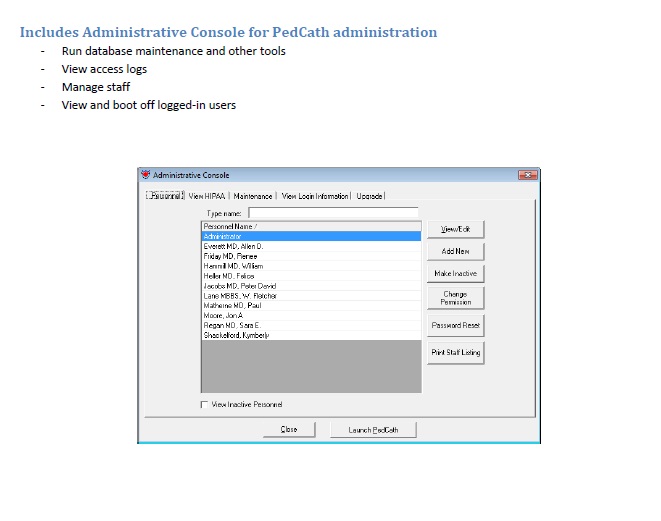Viewport: 661px width, 521px height.
Task: Switch to the Maintenance tab
Action: point(253,196)
